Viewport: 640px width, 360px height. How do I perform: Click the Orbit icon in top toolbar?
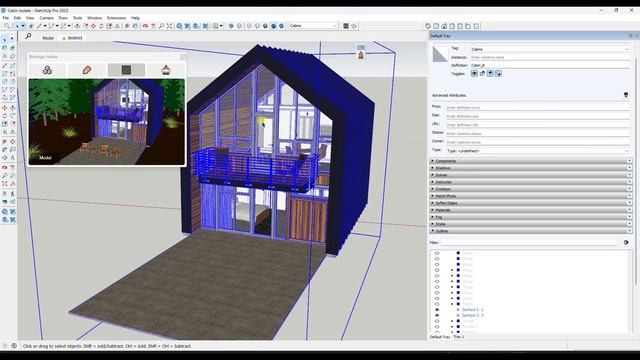tap(145, 26)
